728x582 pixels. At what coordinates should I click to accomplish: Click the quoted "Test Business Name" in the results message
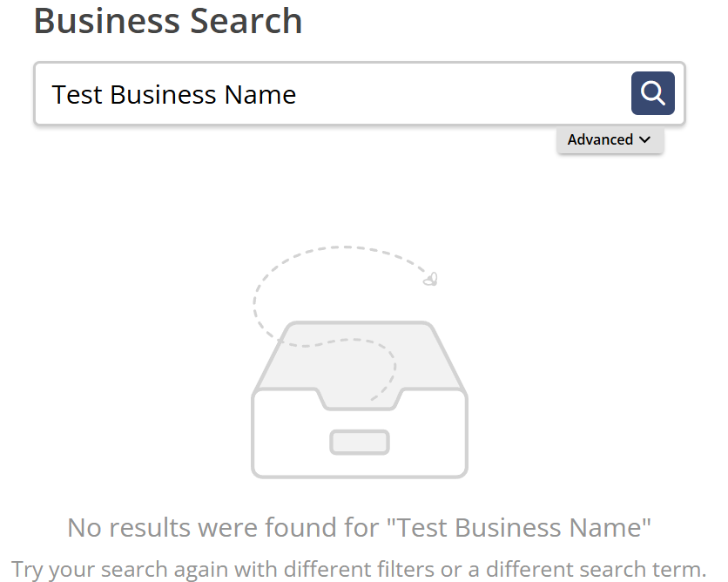[x=519, y=528]
